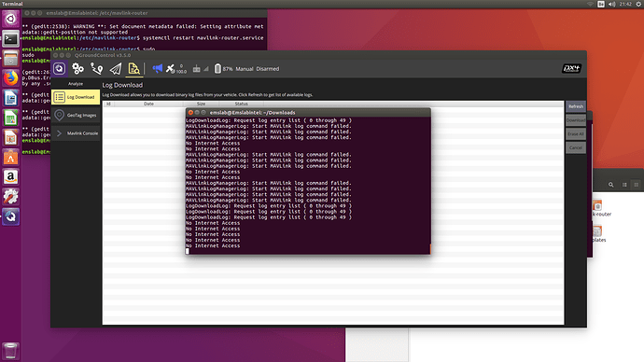The image size is (644, 362).
Task: Open Vehicle Setup gears icon
Action: [77, 68]
